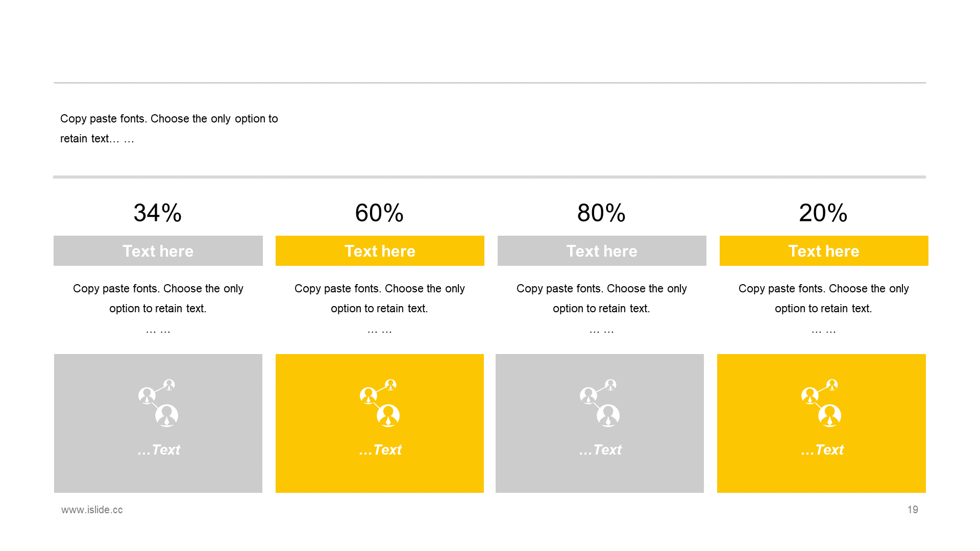Image resolution: width=980 pixels, height=551 pixels.
Task: Select the gray 'Text here' bar under 80%
Action: pyautogui.click(x=602, y=251)
